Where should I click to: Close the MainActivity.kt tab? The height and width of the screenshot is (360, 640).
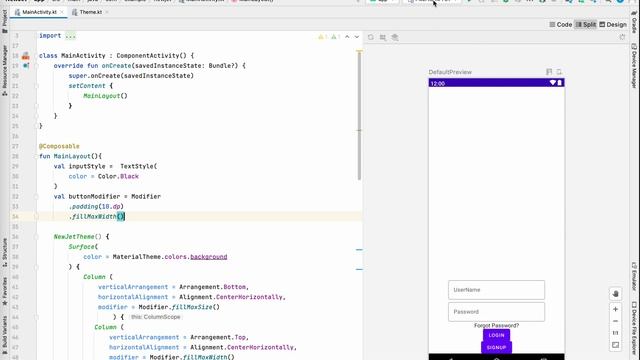point(62,12)
